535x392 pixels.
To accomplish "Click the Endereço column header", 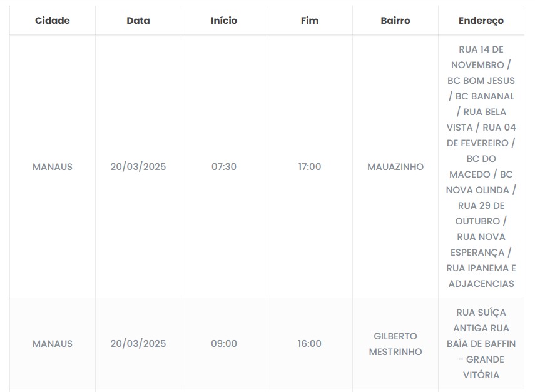I will [x=481, y=21].
